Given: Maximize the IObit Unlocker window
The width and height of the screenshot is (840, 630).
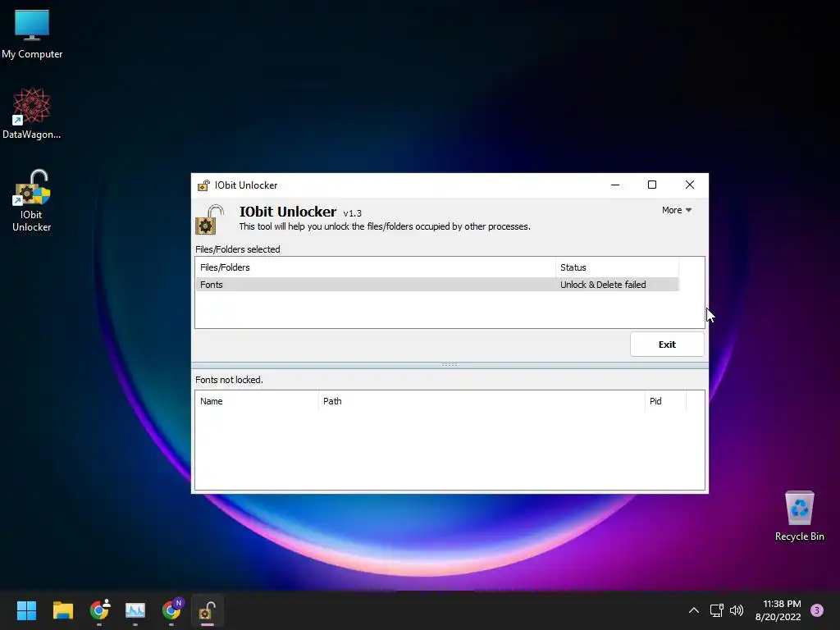Looking at the screenshot, I should (x=652, y=185).
